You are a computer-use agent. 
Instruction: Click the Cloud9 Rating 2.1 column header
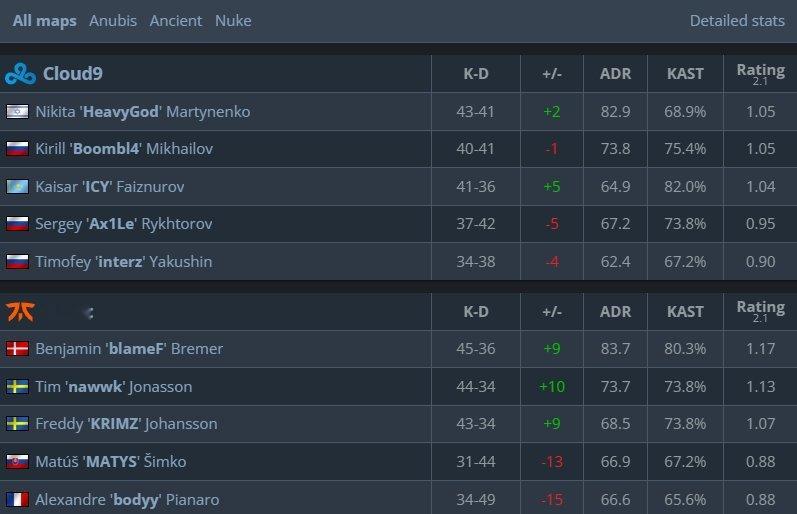click(760, 74)
